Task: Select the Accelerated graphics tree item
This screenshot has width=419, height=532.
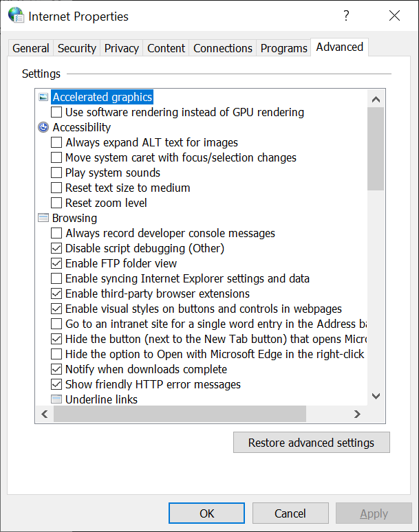Action: click(x=103, y=97)
